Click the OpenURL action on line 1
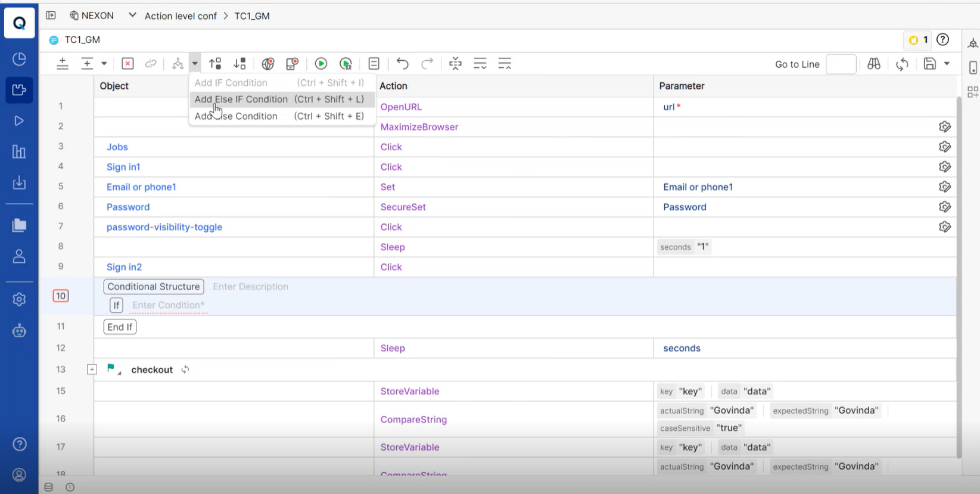Screen dimensions: 980x494 click(401, 107)
